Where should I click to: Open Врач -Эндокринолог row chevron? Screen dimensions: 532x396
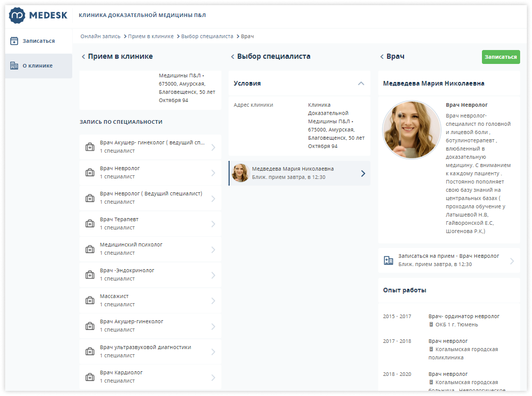pyautogui.click(x=213, y=275)
